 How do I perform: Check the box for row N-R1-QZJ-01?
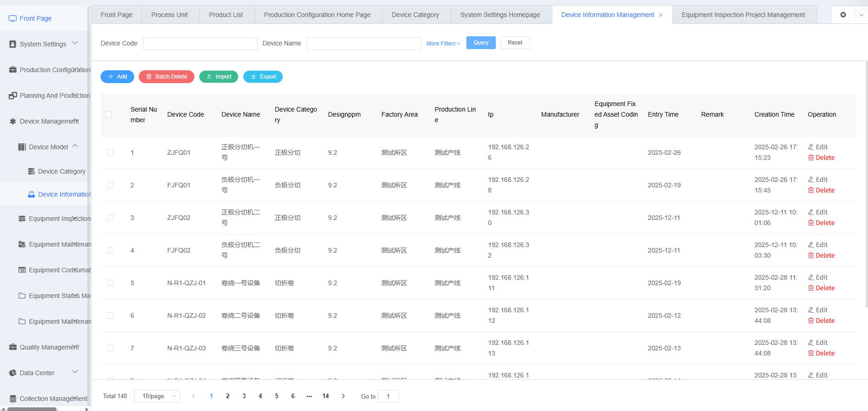tap(110, 283)
